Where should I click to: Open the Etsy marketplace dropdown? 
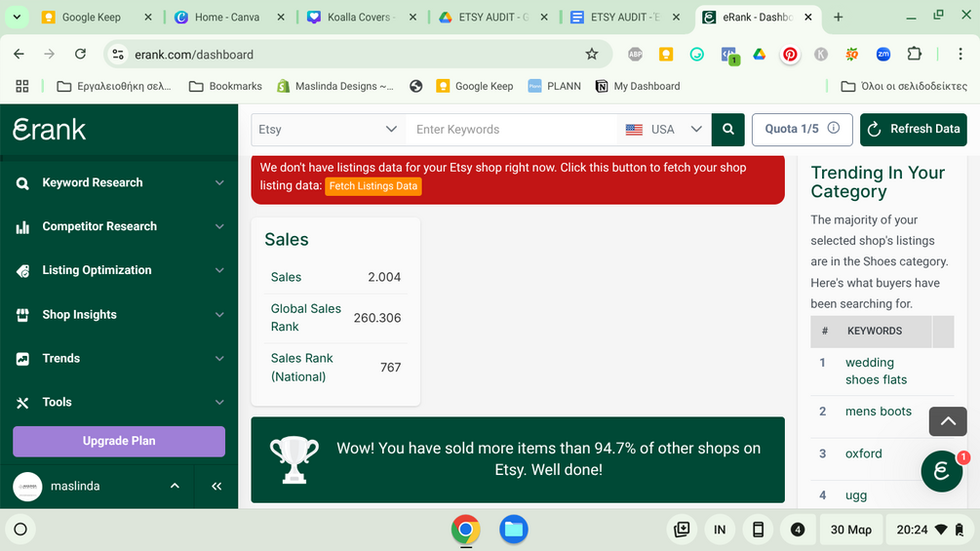click(329, 130)
